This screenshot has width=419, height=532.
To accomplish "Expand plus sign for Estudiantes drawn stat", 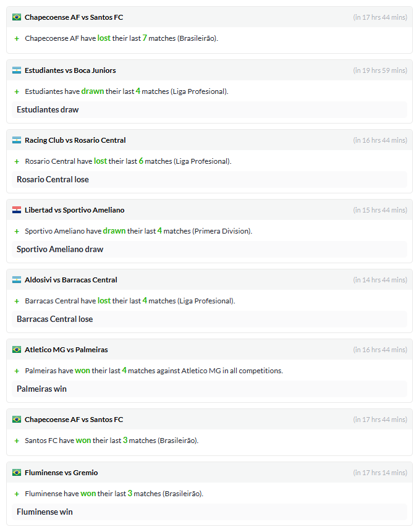I will coord(17,91).
